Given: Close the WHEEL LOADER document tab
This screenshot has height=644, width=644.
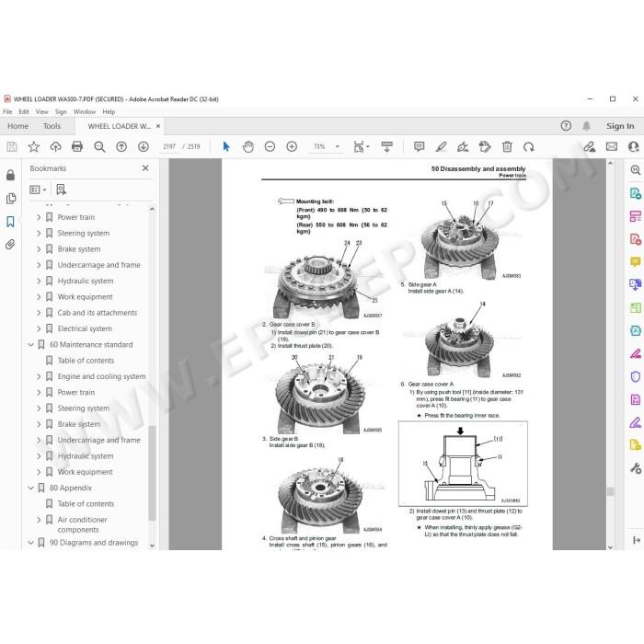Looking at the screenshot, I should point(158,126).
